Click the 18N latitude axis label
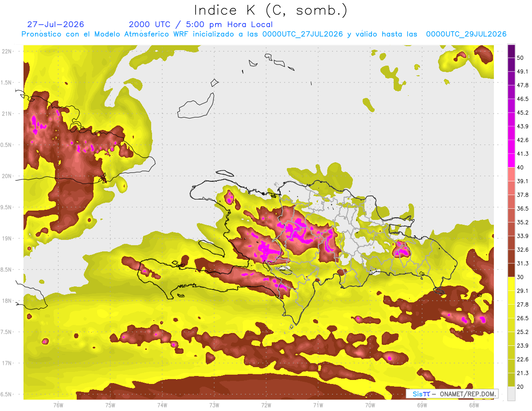Image resolution: width=532 pixels, height=411 pixels. [x=7, y=301]
